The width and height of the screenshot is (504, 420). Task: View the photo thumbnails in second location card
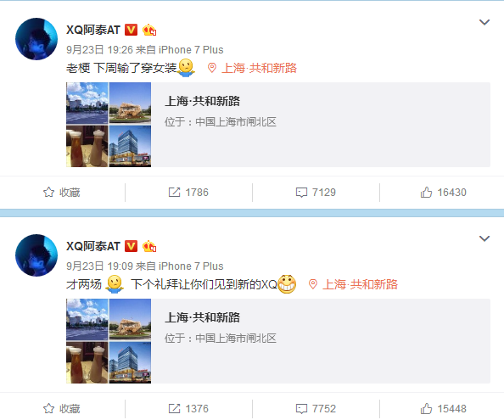109,341
